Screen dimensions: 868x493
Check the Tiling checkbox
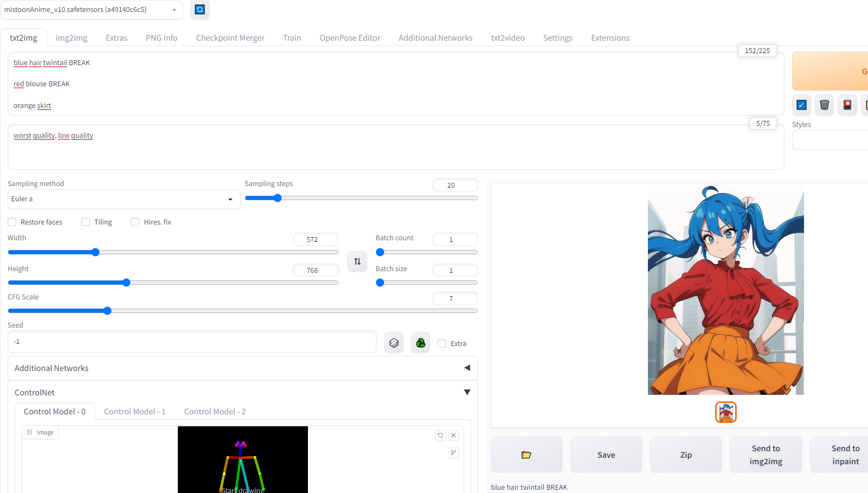click(86, 222)
